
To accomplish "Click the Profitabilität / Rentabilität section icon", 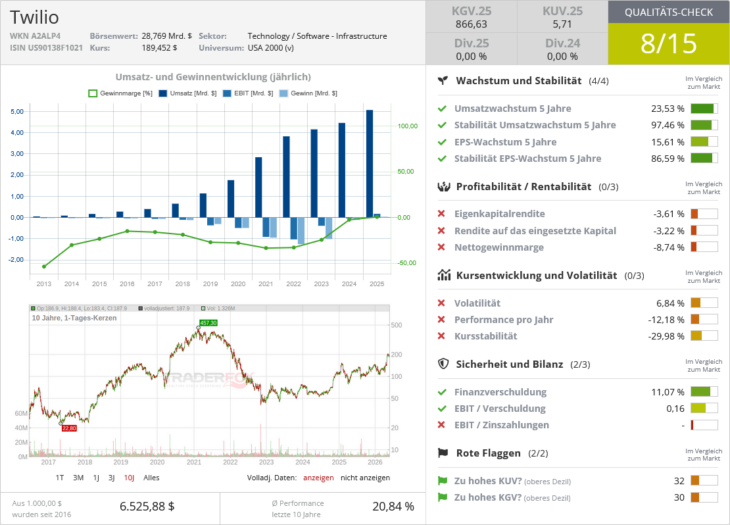I will (x=444, y=187).
